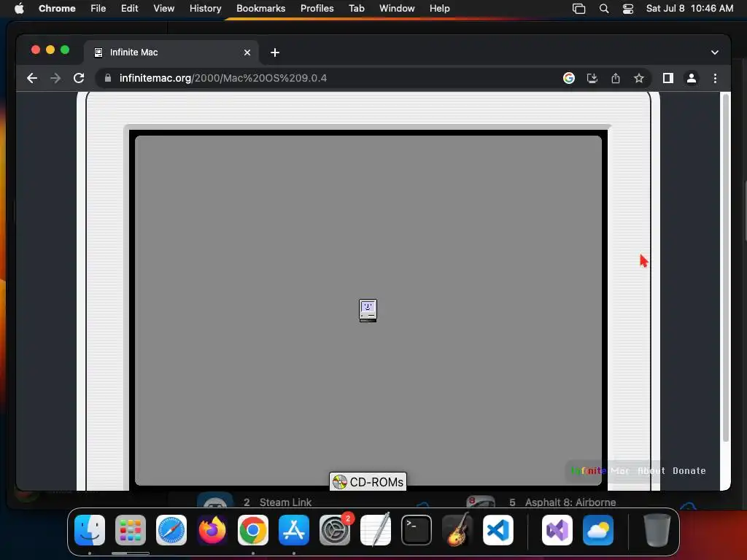Click the date and time
The height and width of the screenshot is (560, 747).
pos(689,9)
